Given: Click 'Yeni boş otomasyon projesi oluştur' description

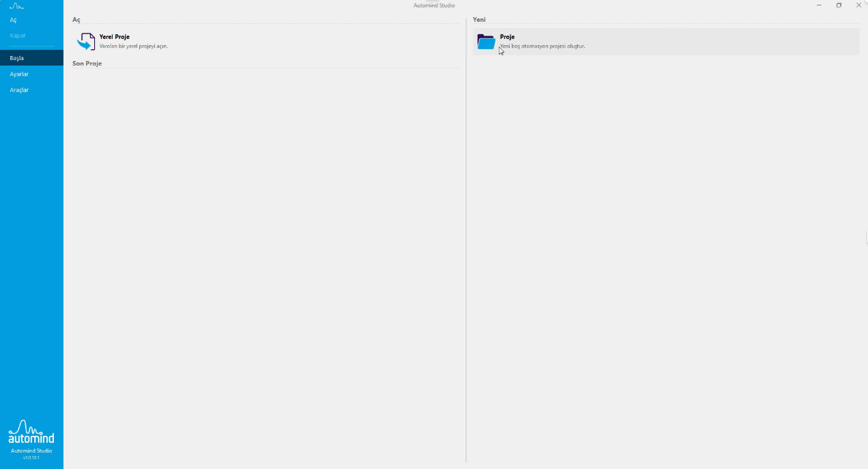Looking at the screenshot, I should coord(543,46).
